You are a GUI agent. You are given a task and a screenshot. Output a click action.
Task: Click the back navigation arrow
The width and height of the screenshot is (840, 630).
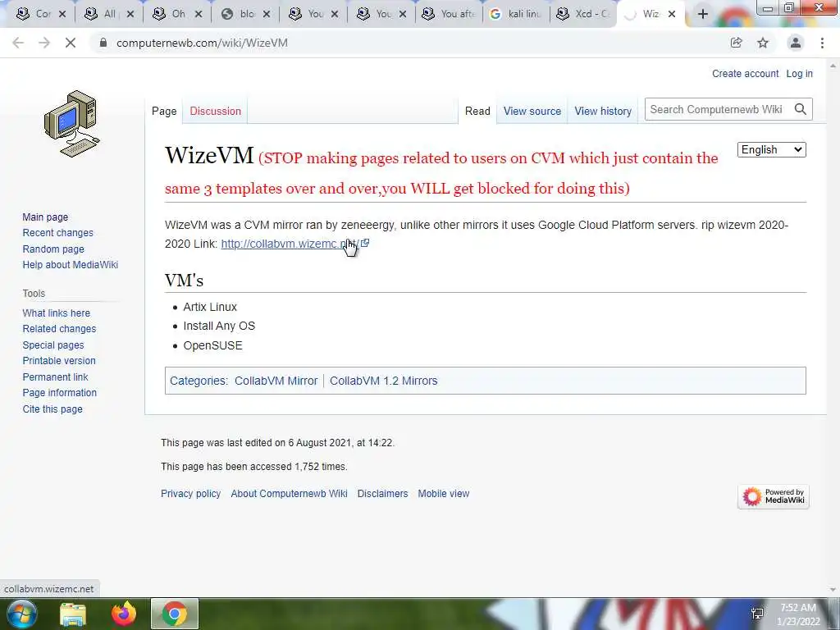pyautogui.click(x=18, y=43)
